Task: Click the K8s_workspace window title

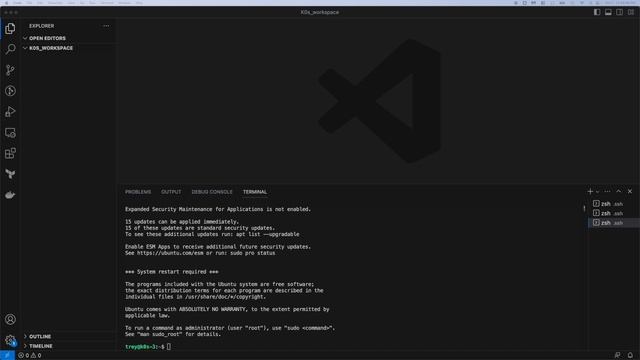Action: click(x=320, y=12)
